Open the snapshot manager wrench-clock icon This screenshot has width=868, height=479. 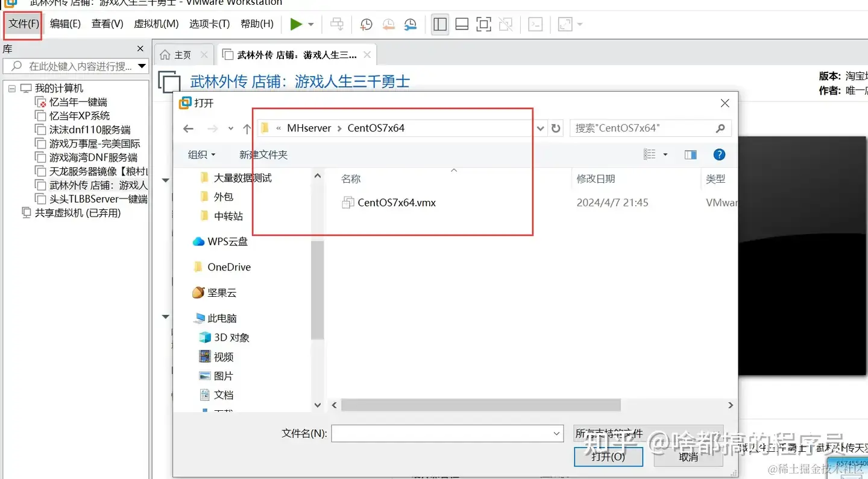point(410,24)
